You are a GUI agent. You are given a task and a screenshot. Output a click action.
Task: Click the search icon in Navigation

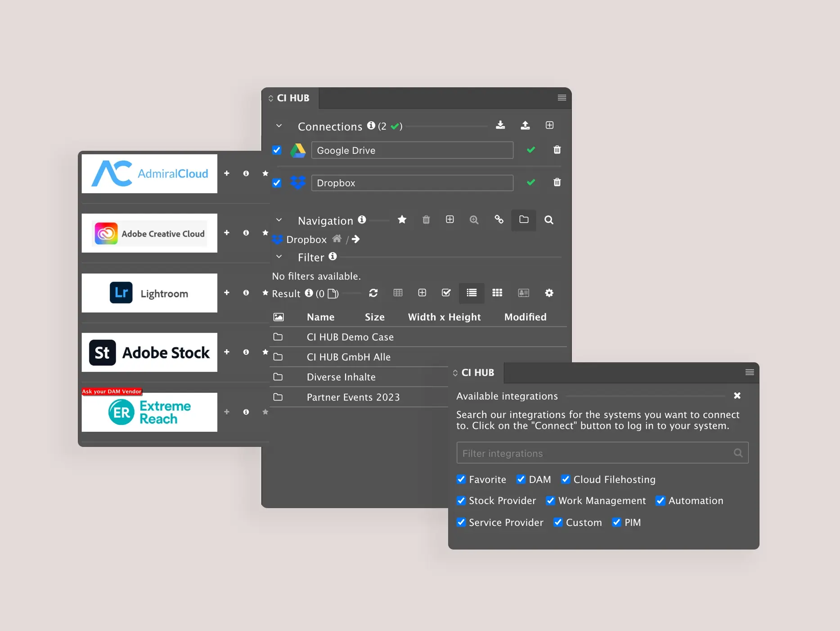point(549,220)
